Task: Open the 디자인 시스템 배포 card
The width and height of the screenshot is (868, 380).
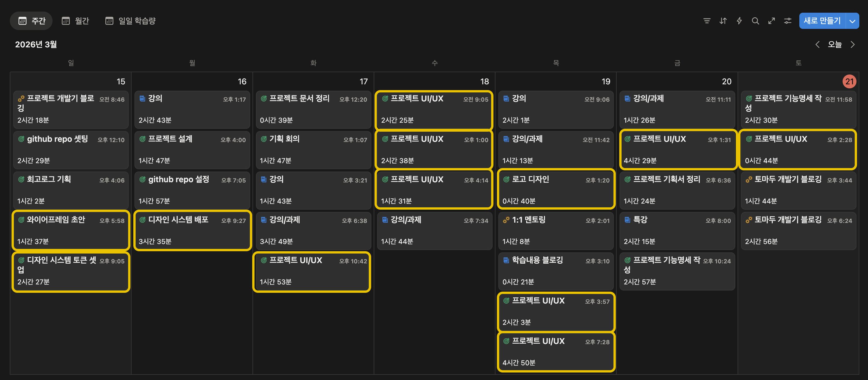Action: 192,231
